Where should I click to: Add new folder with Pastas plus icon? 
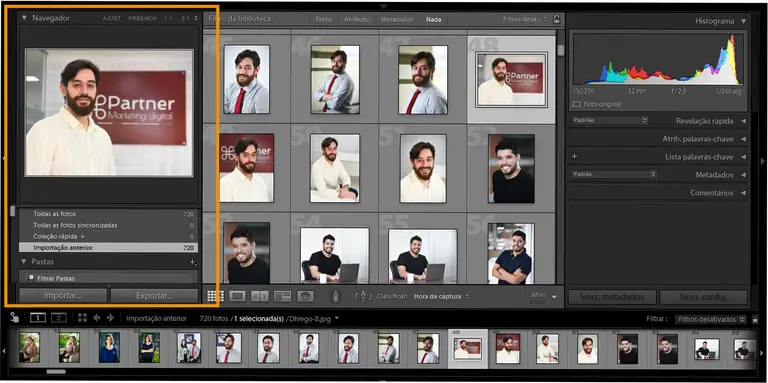coord(193,262)
